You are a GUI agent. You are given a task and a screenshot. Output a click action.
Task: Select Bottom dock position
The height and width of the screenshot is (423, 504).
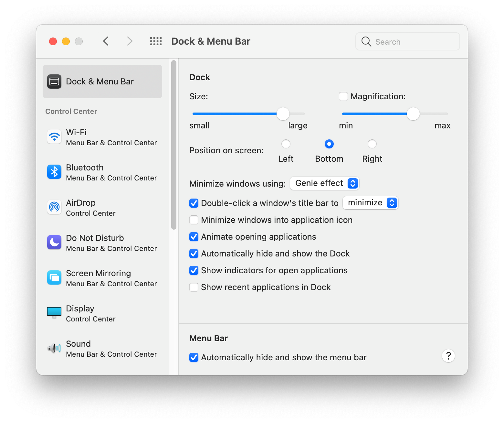click(329, 144)
